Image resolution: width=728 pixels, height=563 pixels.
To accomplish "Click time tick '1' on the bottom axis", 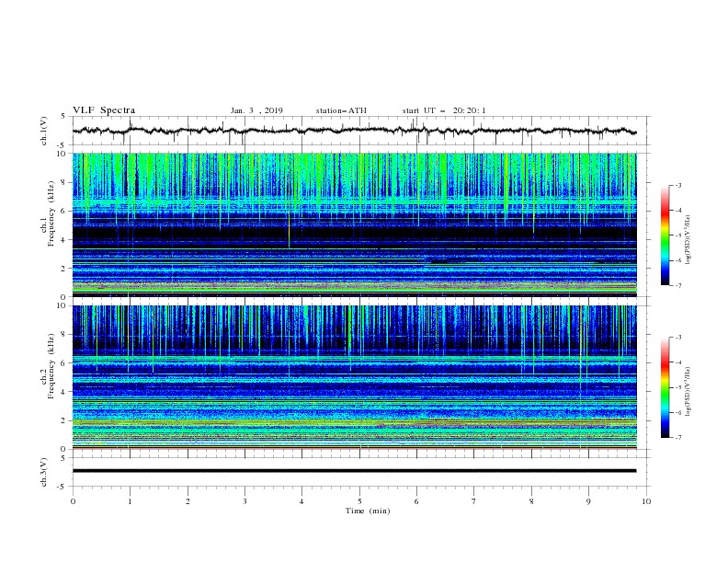I will pos(130,501).
